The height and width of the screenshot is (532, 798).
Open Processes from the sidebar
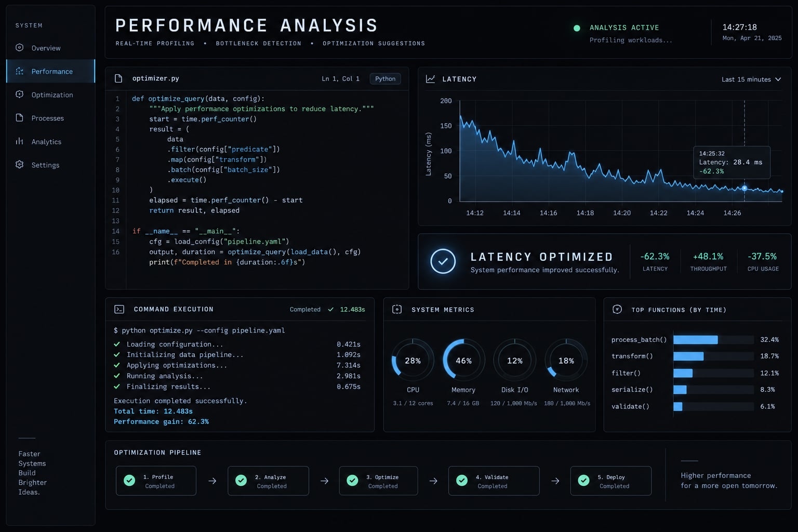[50, 118]
